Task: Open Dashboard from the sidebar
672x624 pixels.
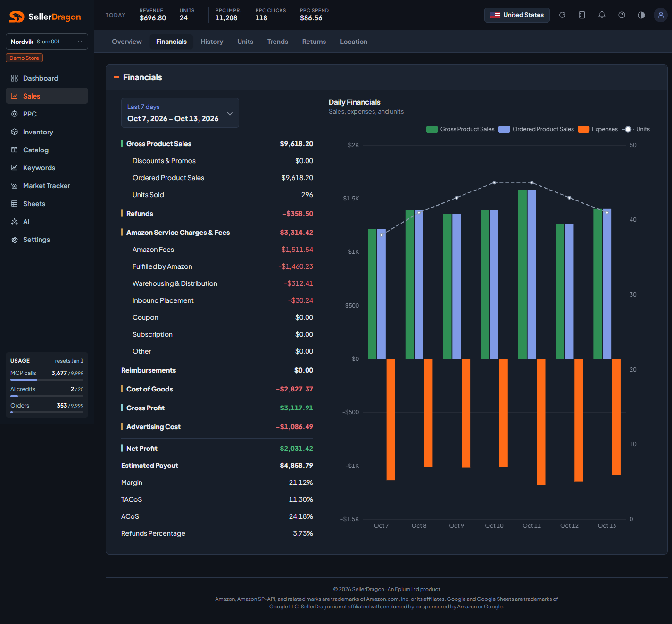Action: tap(47, 78)
